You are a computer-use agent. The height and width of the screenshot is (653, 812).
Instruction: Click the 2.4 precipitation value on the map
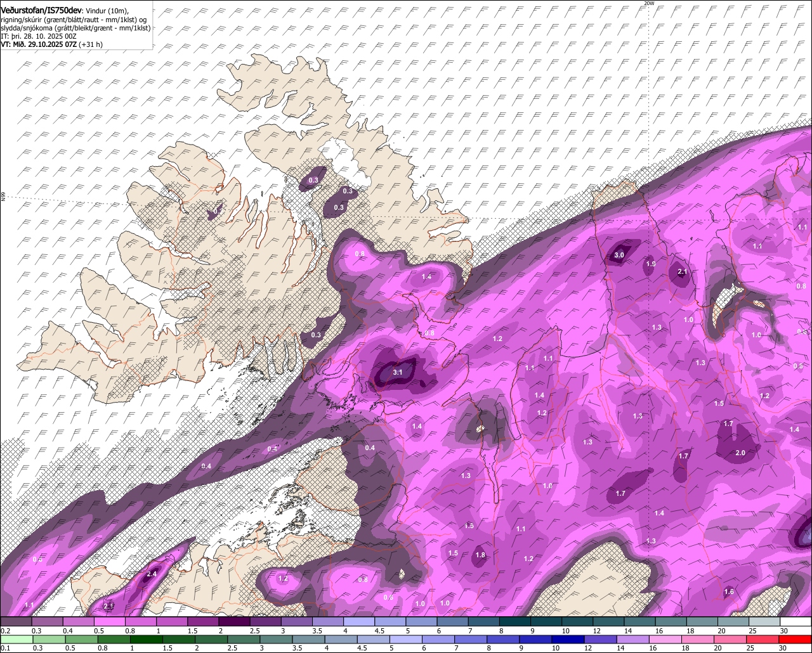point(151,574)
